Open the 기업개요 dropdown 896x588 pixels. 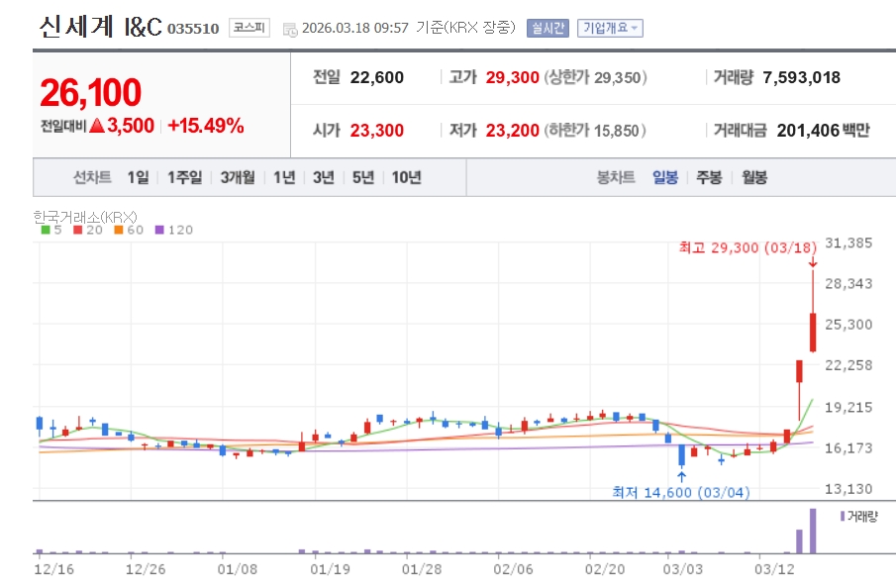coord(610,28)
